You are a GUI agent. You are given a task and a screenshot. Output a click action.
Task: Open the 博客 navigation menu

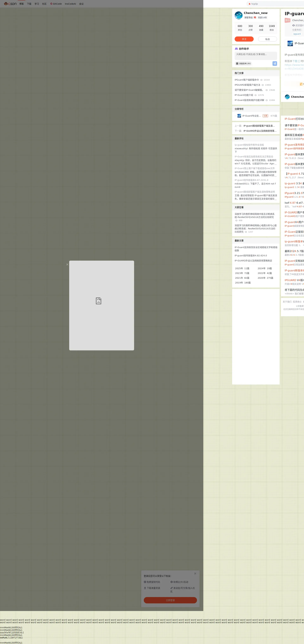pyautogui.click(x=22, y=4)
